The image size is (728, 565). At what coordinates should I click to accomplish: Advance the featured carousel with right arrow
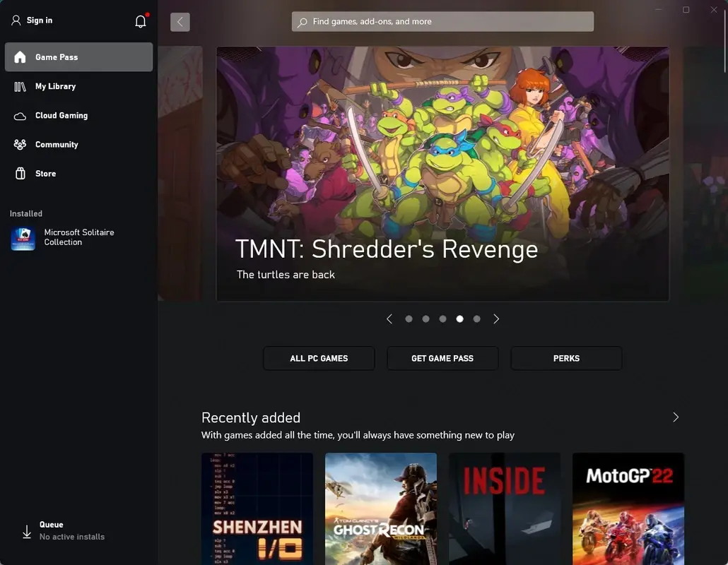click(x=496, y=319)
